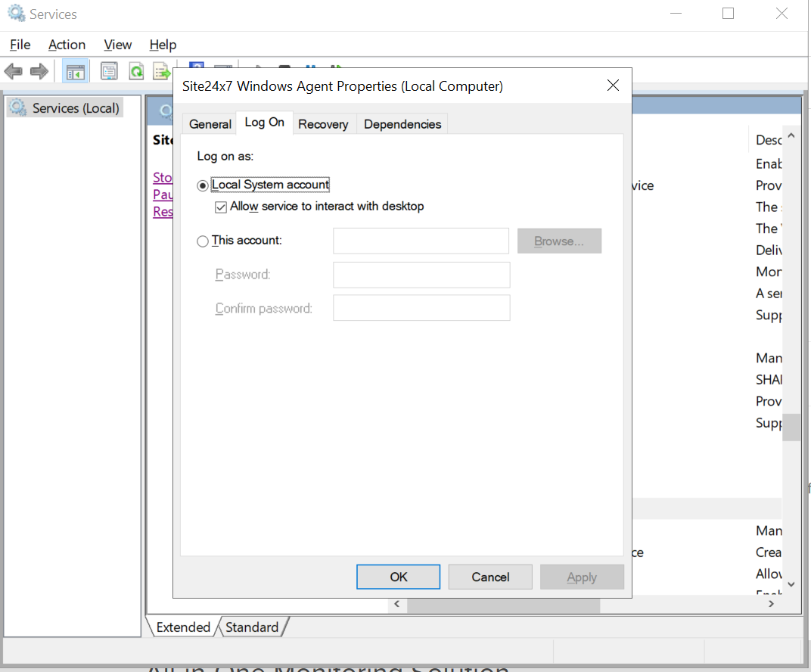Image resolution: width=811 pixels, height=672 pixels.
Task: Click the horizontal scrollbar right arrow
Action: click(771, 604)
